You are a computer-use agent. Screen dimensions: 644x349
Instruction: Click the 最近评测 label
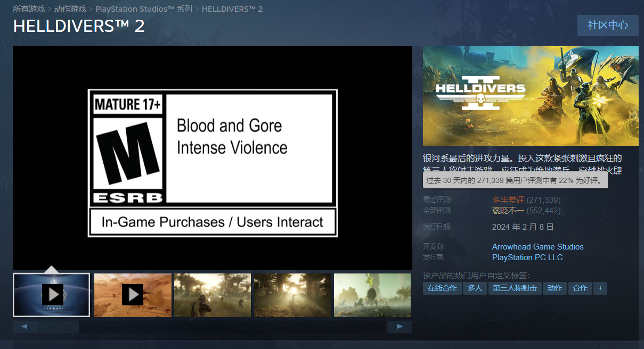[x=437, y=200]
